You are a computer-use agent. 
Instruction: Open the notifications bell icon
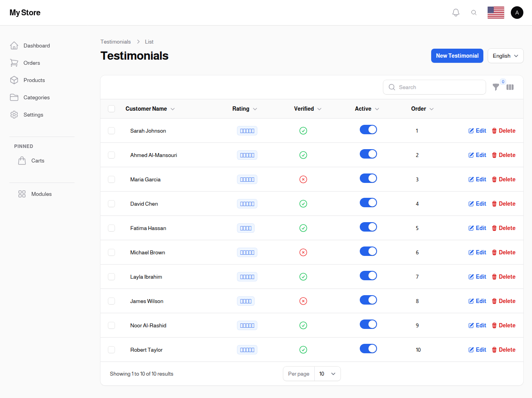[x=455, y=12]
